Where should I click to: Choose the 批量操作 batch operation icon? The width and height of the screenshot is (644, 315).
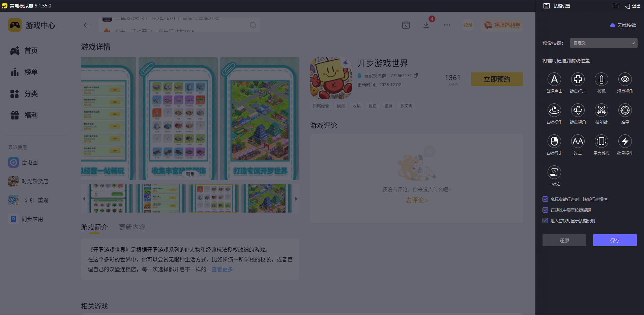tap(625, 141)
